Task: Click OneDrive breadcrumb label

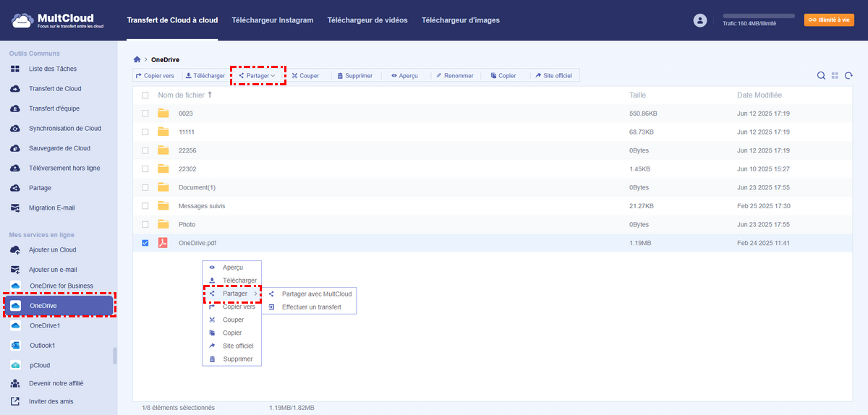Action: 165,59
